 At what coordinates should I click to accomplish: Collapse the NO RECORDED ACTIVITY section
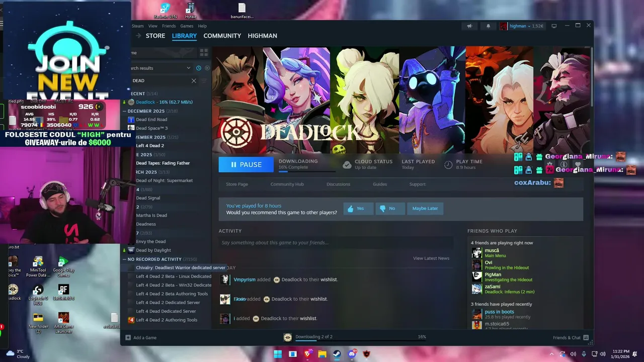tap(124, 259)
